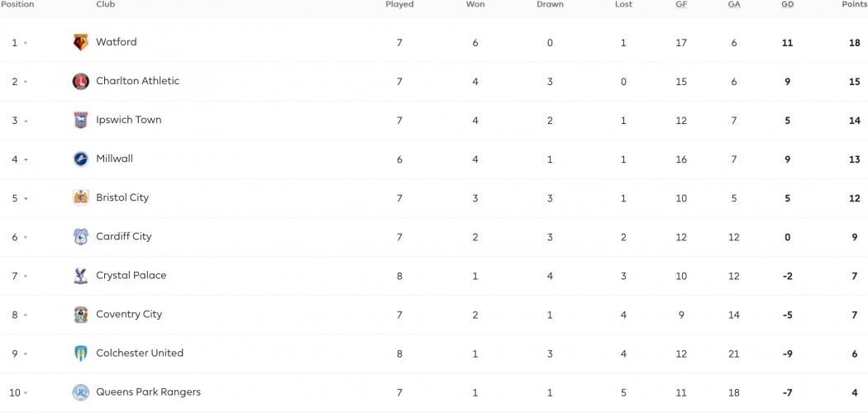
Task: Click the green up arrow beside position 3
Action: (26, 121)
